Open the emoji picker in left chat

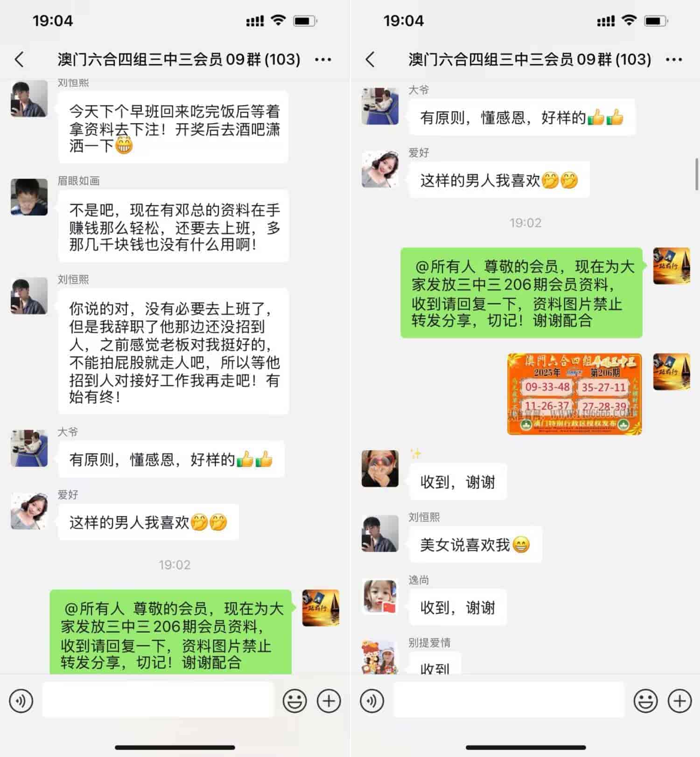coord(295,701)
